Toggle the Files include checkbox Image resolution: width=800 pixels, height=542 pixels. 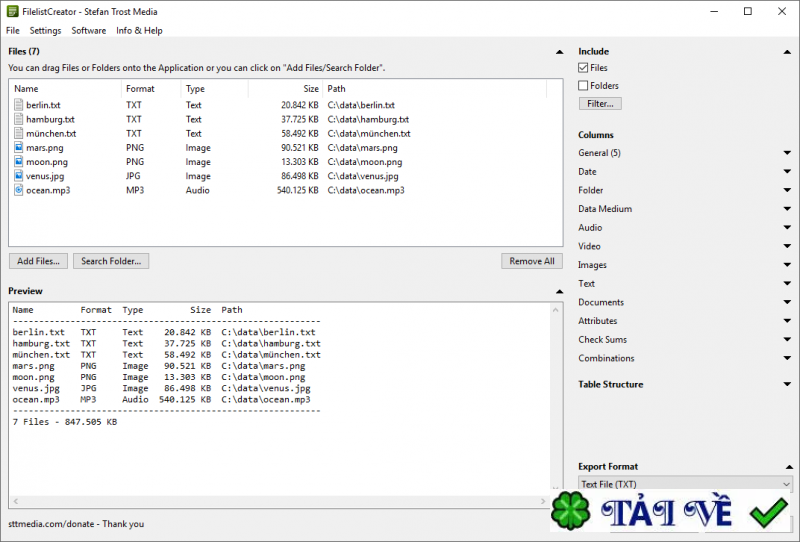click(583, 67)
